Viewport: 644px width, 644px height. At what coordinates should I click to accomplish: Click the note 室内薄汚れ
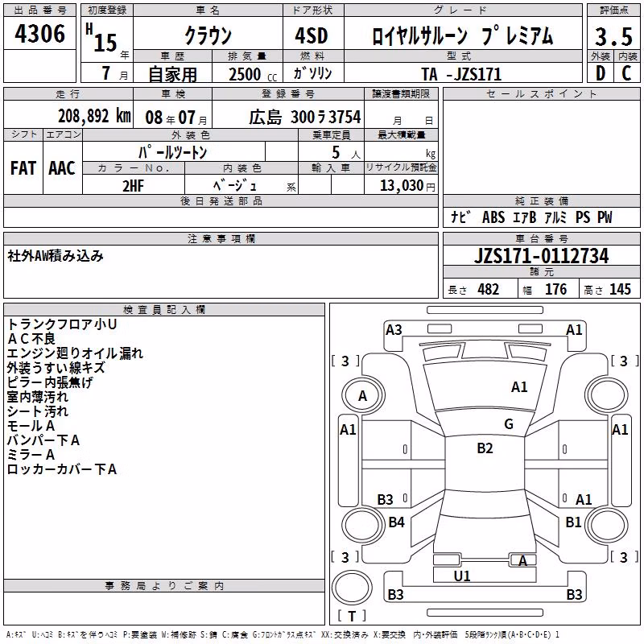point(38,397)
